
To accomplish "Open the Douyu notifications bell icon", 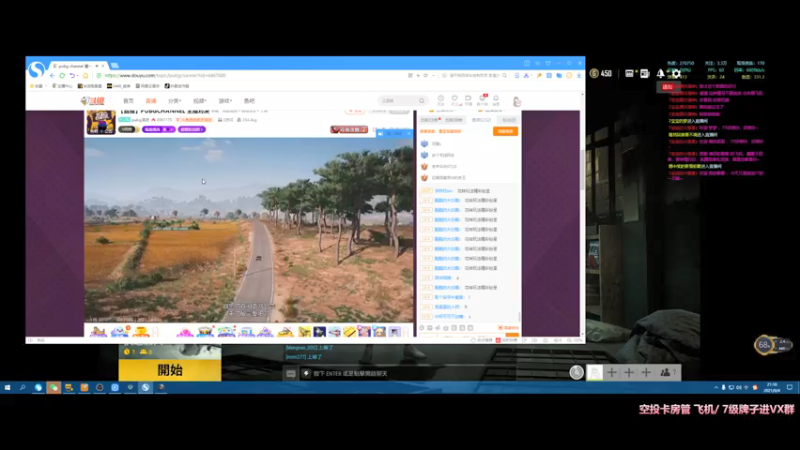I will tap(496, 99).
